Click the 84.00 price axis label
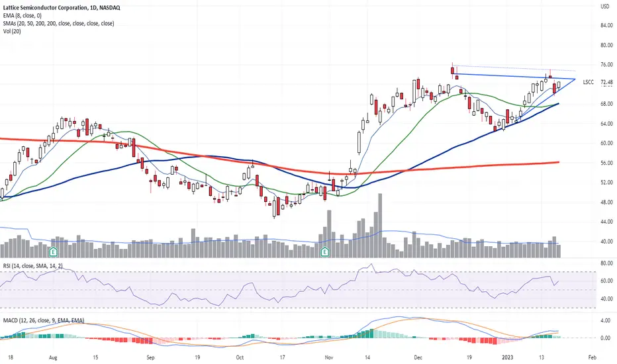 coord(607,26)
